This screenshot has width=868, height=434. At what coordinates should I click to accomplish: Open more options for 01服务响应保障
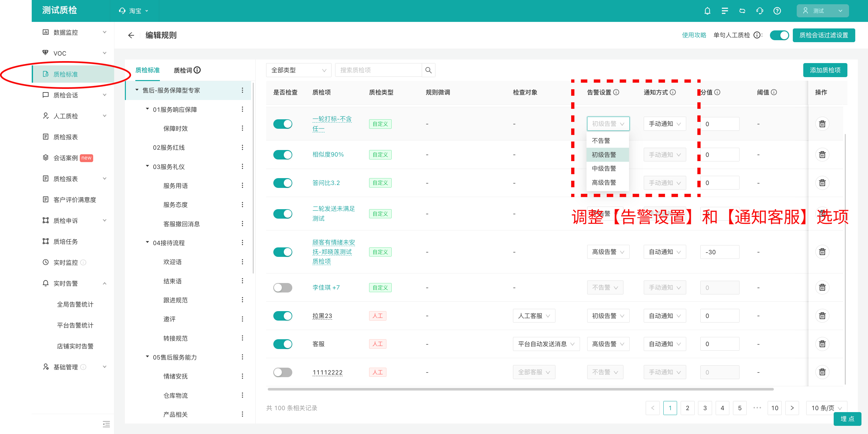coord(242,109)
